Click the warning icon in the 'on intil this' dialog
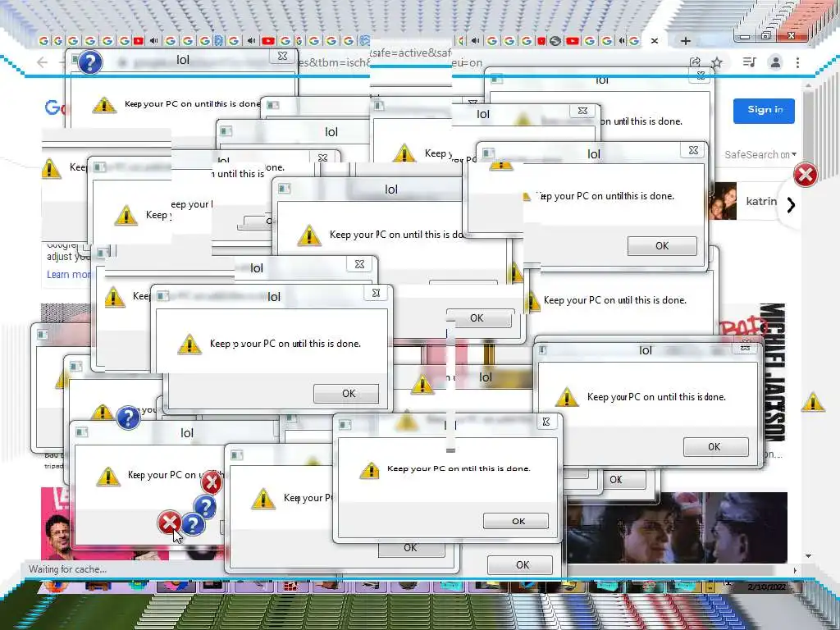 click(x=369, y=470)
